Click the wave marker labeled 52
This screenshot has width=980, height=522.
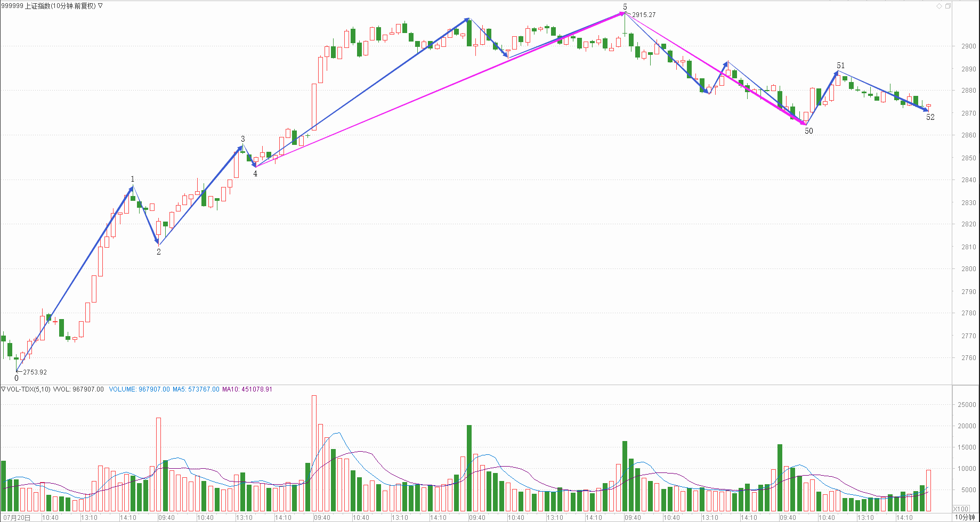coord(930,117)
